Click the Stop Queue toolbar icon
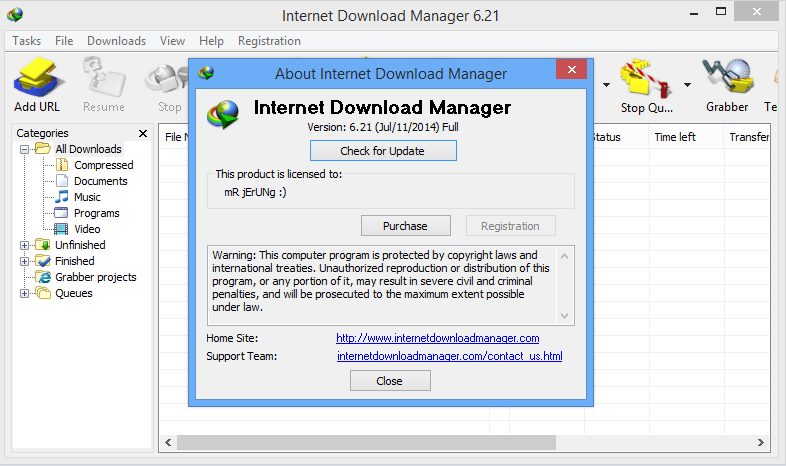Viewport: 786px width, 466px height. (646, 79)
